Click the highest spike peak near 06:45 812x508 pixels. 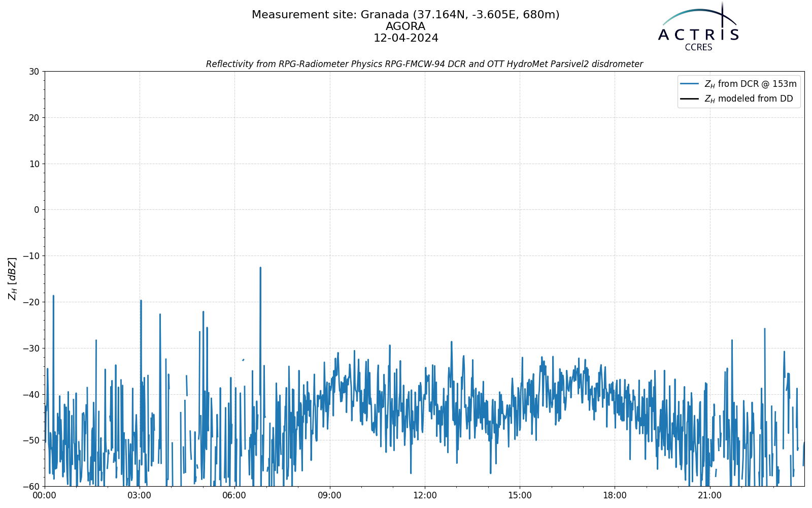pos(260,268)
